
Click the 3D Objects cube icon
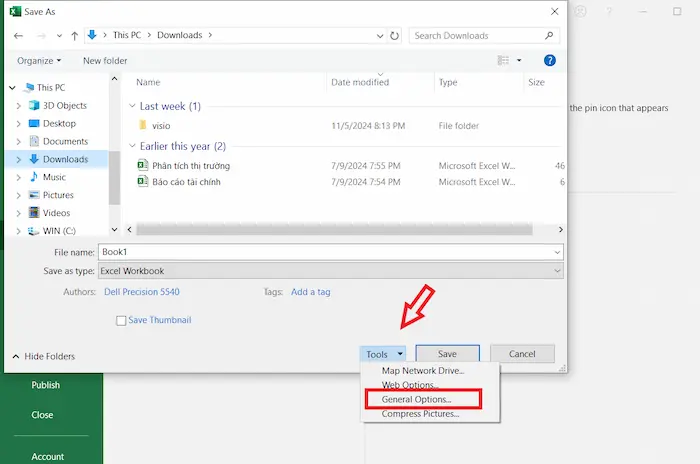point(34,105)
